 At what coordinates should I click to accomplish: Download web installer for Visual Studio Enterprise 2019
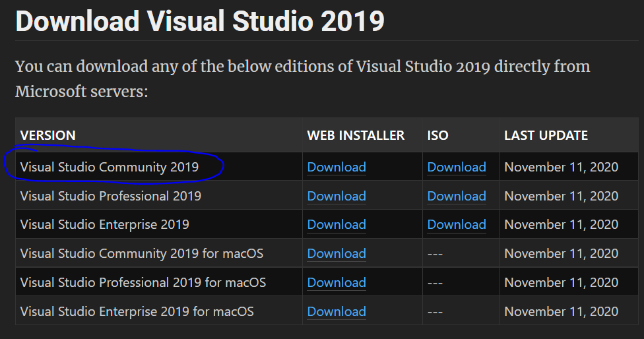(337, 224)
